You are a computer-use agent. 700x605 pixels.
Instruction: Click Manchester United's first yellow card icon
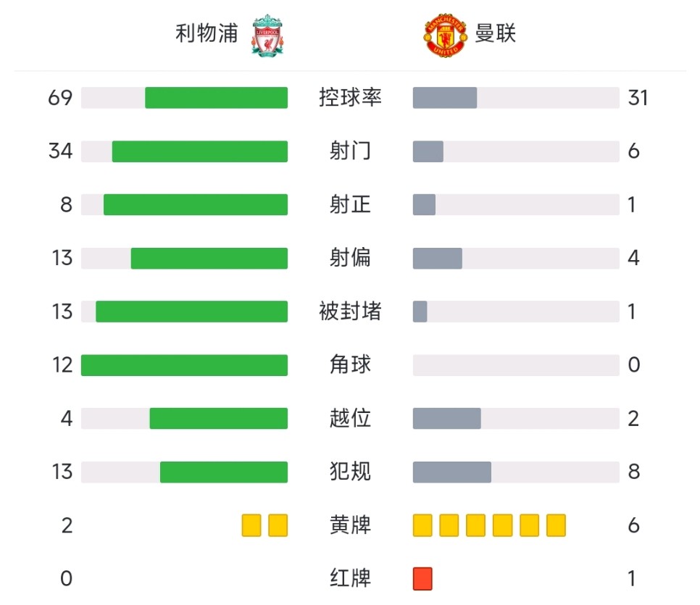click(422, 525)
